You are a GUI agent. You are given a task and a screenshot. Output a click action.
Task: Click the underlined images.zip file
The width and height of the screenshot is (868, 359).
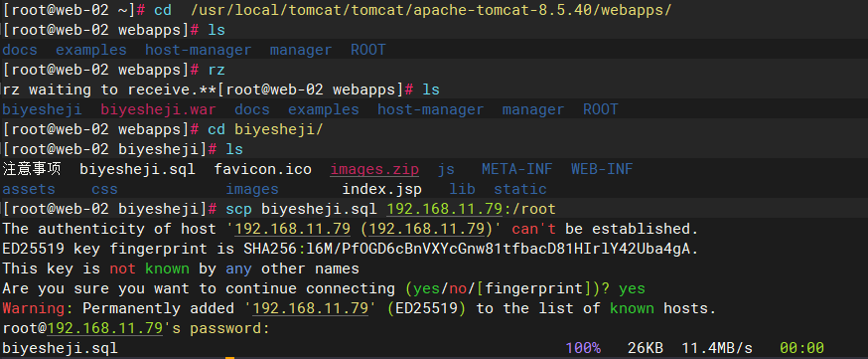(374, 169)
